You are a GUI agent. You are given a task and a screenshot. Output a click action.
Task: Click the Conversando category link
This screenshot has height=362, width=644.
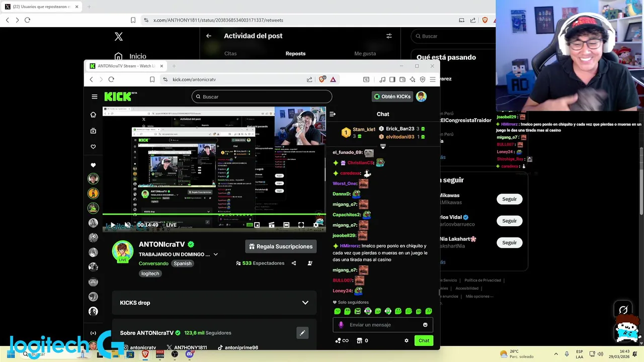[153, 263]
